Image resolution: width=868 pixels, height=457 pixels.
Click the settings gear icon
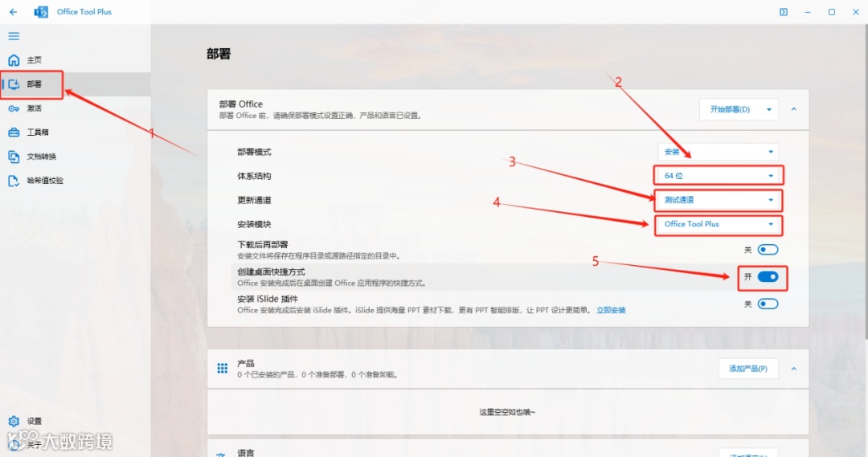pyautogui.click(x=14, y=421)
